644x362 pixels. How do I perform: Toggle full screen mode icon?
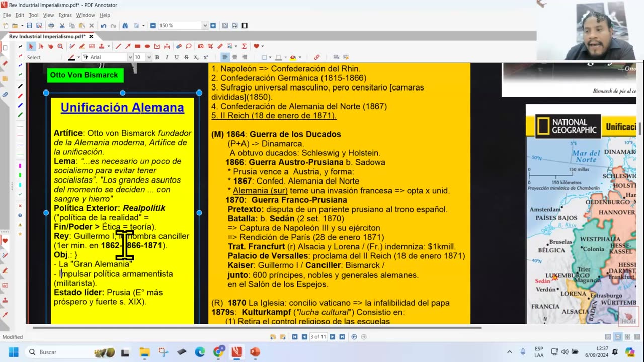pyautogui.click(x=245, y=25)
